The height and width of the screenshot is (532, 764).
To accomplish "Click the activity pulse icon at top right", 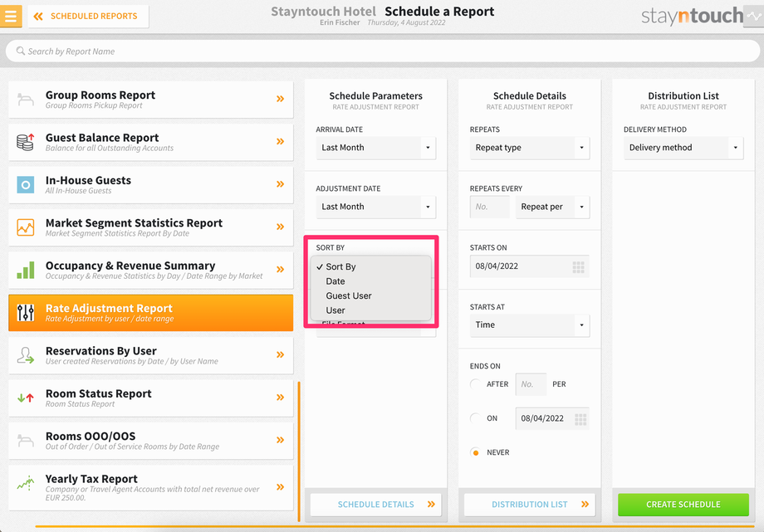I will coord(754,16).
